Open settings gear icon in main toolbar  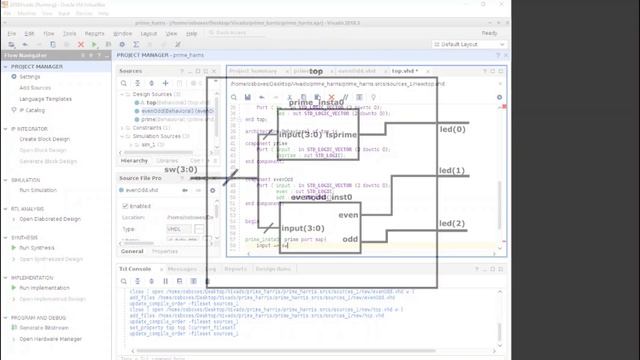pyautogui.click(x=122, y=44)
